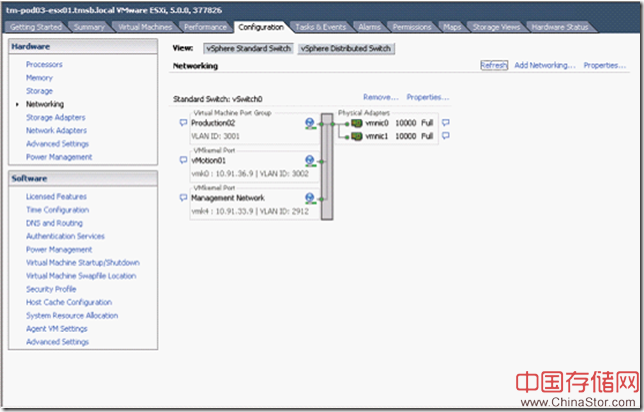Open the Tasks & Events tab
Image resolution: width=644 pixels, height=412 pixels.
click(320, 27)
